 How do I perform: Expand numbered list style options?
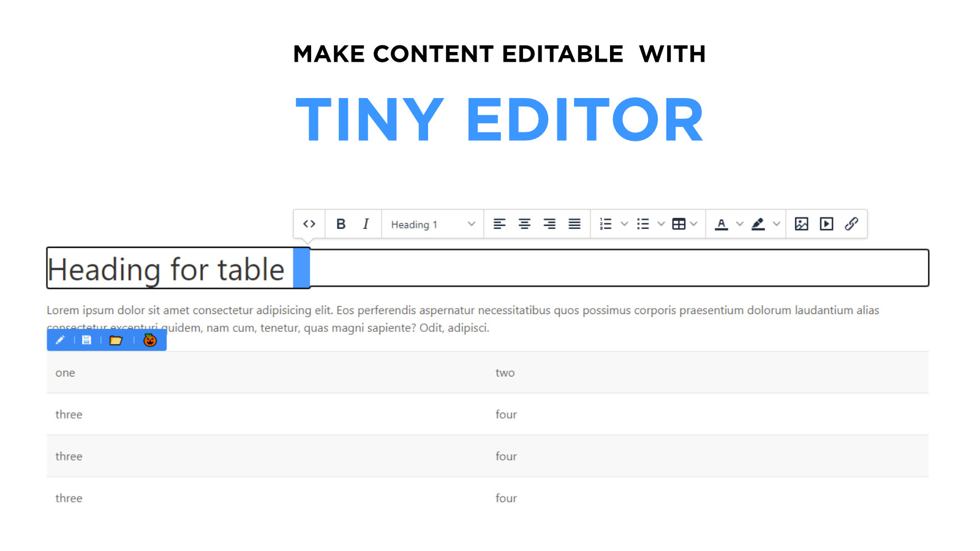pyautogui.click(x=624, y=224)
